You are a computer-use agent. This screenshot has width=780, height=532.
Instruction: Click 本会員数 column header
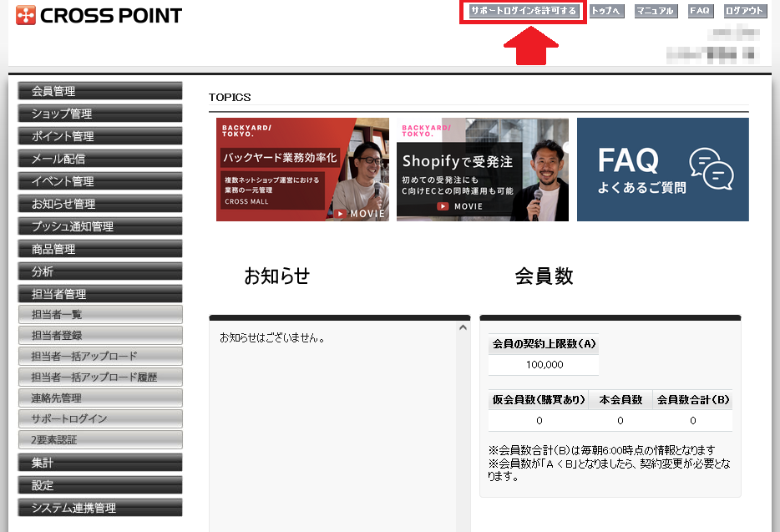[x=620, y=399]
